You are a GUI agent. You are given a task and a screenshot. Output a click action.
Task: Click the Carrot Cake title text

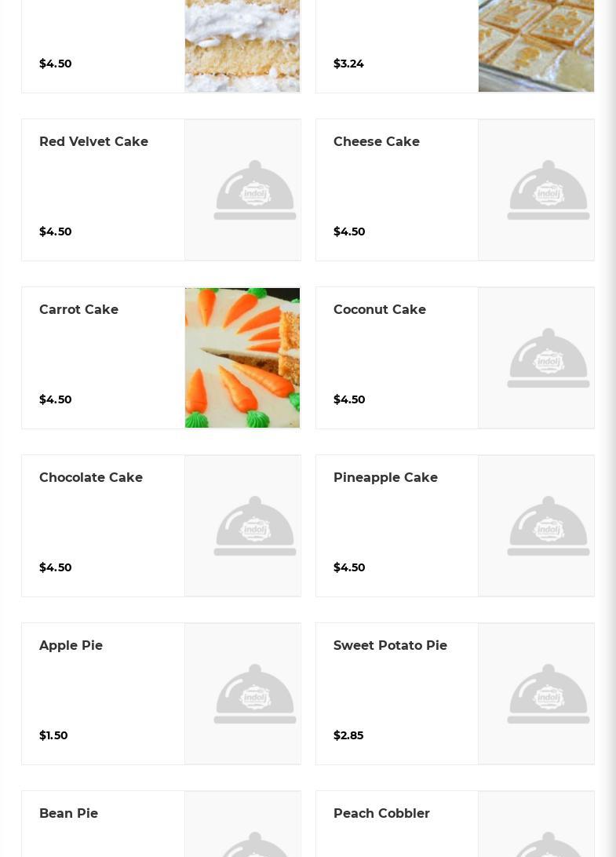pos(78,309)
